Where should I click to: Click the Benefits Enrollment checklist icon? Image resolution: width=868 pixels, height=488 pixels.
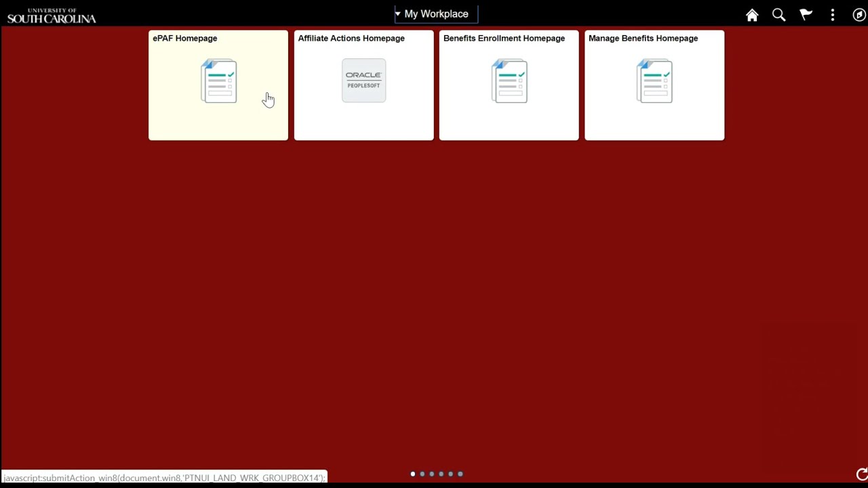(x=509, y=81)
